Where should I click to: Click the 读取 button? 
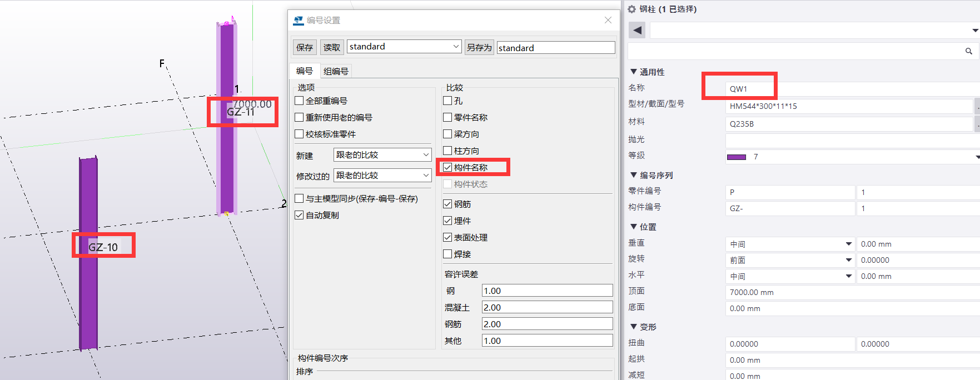tap(332, 47)
